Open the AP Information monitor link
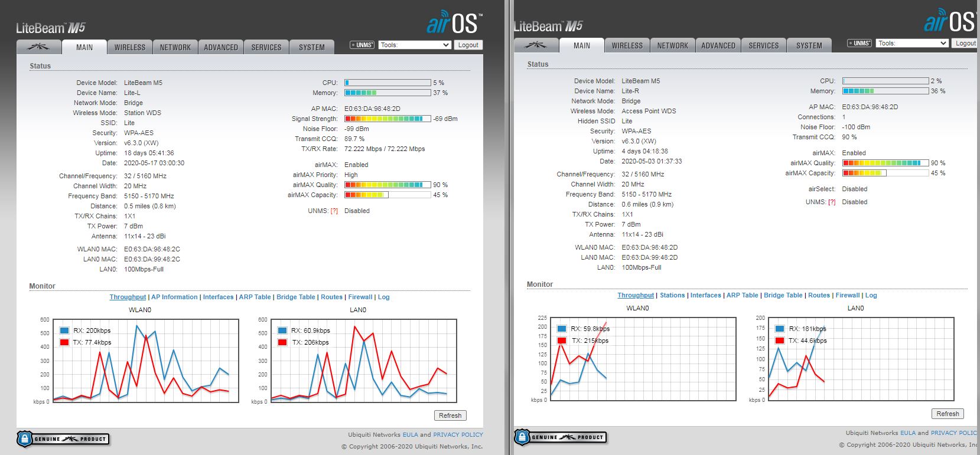Image resolution: width=980 pixels, height=455 pixels. coord(174,297)
